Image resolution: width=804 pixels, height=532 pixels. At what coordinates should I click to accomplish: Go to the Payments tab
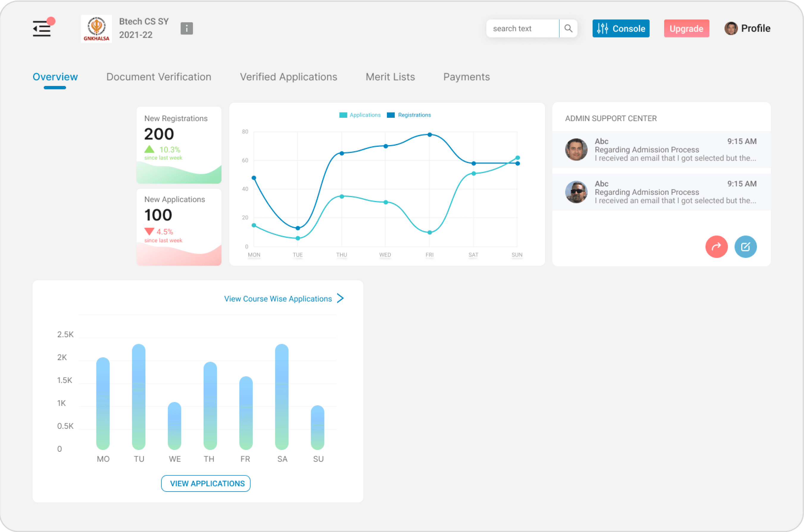(x=466, y=77)
